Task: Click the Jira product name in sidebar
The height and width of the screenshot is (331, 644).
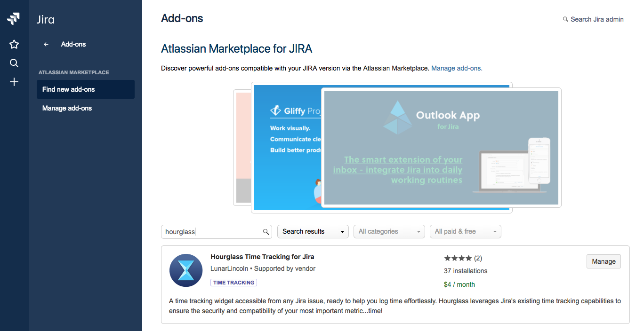Action: [x=46, y=19]
